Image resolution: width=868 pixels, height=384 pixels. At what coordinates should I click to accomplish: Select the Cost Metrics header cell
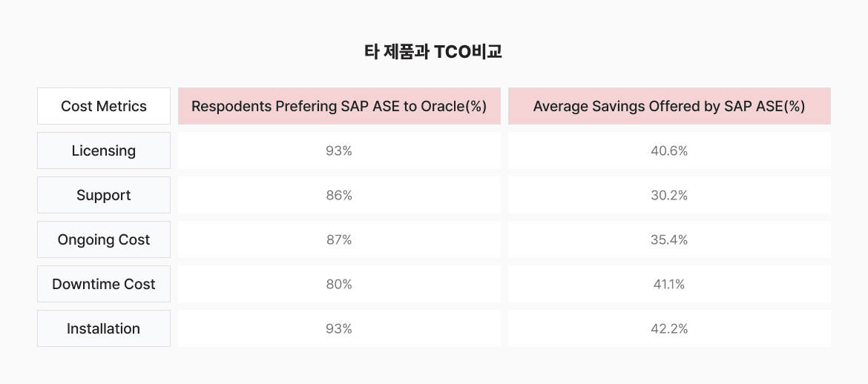[x=104, y=106]
